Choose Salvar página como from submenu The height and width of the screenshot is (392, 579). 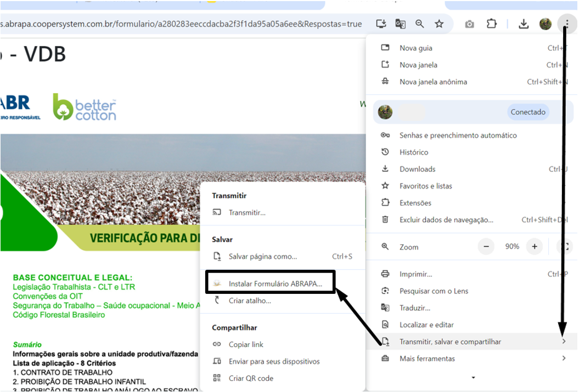[263, 257]
